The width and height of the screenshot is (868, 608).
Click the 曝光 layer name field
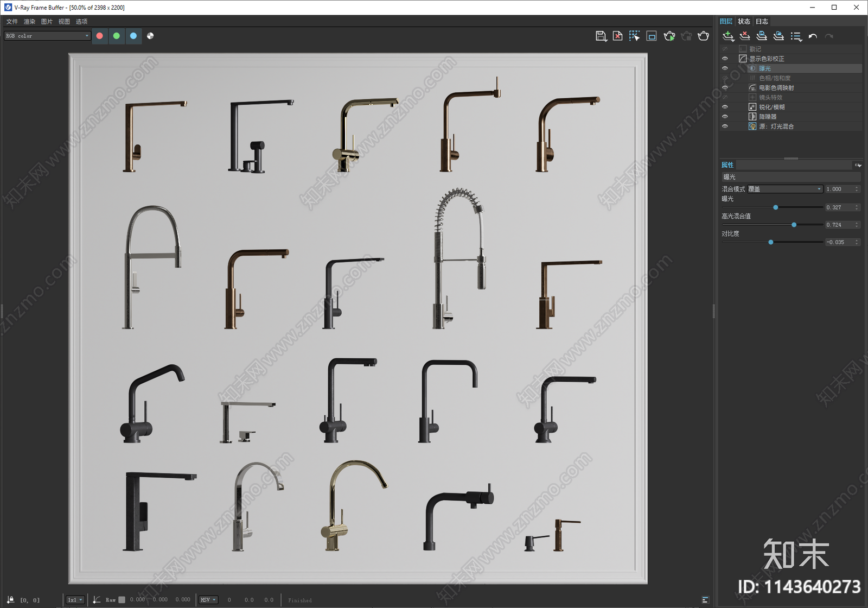pos(791,177)
